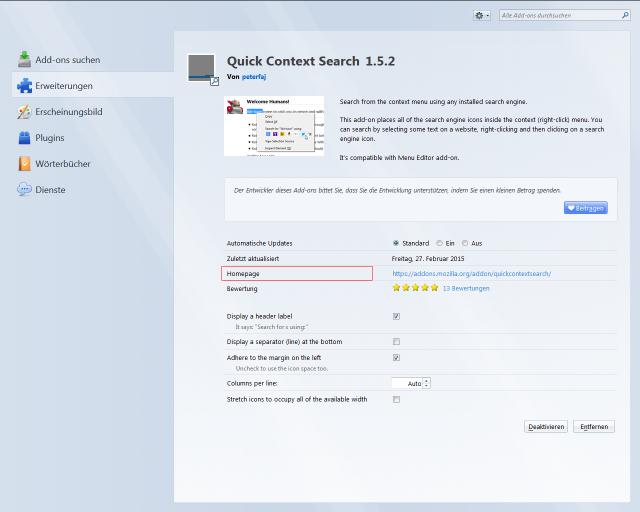This screenshot has width=640, height=512.
Task: Open author peterfaj's profile link
Action: coord(253,77)
